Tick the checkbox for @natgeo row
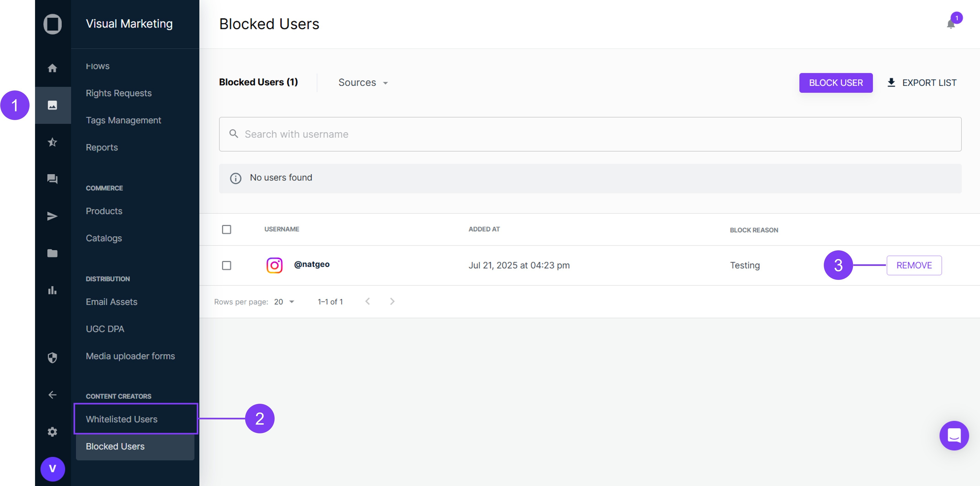This screenshot has width=980, height=486. [226, 265]
